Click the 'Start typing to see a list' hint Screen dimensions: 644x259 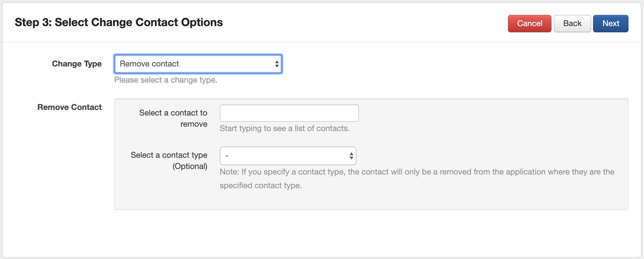284,129
